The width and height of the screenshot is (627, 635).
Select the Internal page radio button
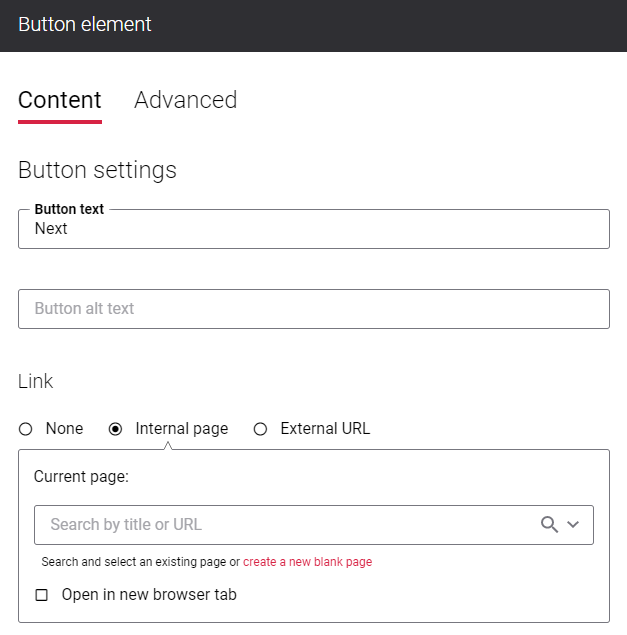coord(115,429)
